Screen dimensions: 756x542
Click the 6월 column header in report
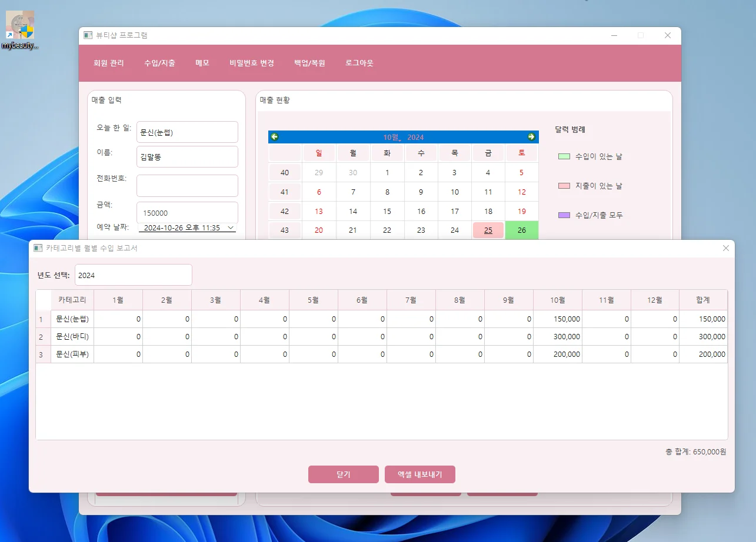click(362, 300)
